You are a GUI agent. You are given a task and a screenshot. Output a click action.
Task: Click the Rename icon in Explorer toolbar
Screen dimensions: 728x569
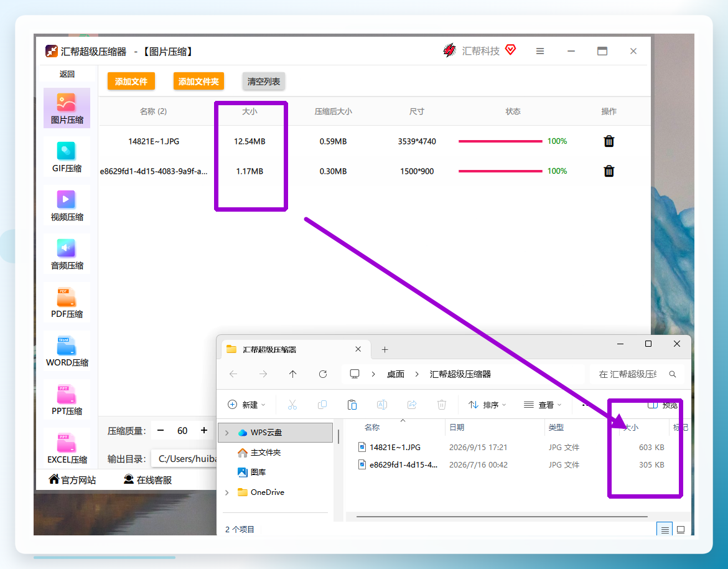tap(382, 405)
